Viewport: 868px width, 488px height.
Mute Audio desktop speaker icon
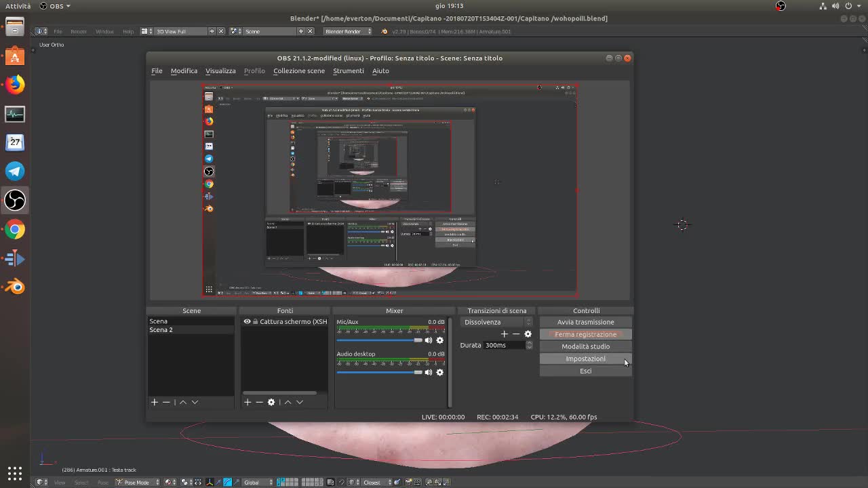(428, 372)
